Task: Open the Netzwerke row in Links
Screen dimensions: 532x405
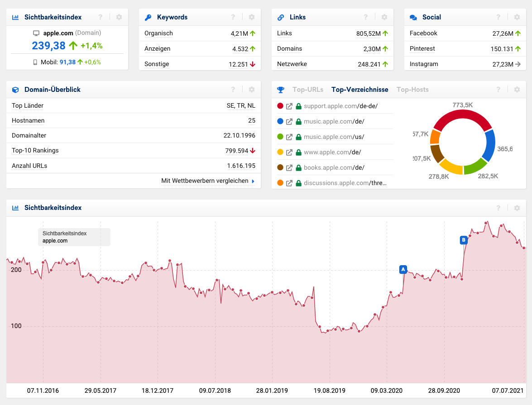Action: click(332, 64)
